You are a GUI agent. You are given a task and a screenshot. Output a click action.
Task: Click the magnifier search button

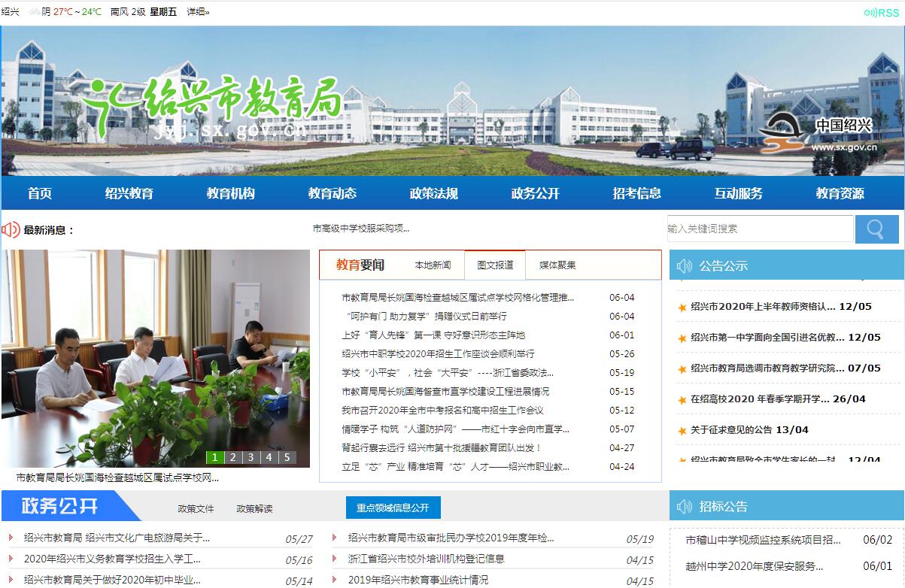pos(876,229)
